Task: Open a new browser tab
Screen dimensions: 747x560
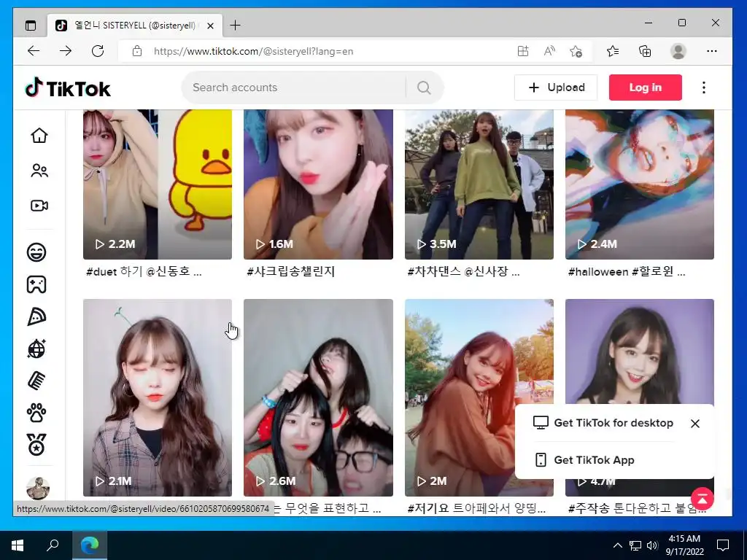Action: (x=236, y=26)
